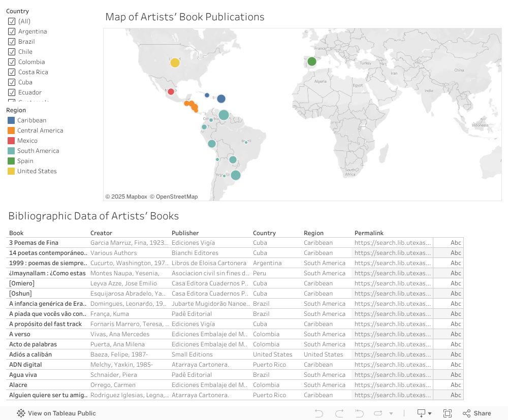Click the Country column header

pyautogui.click(x=264, y=233)
